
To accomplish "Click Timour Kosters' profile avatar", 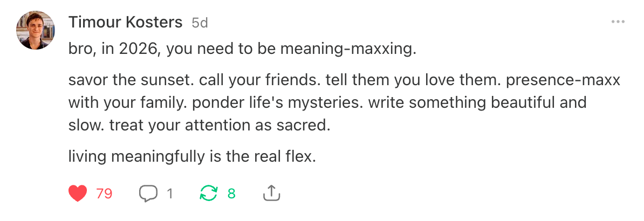I will pyautogui.click(x=36, y=30).
